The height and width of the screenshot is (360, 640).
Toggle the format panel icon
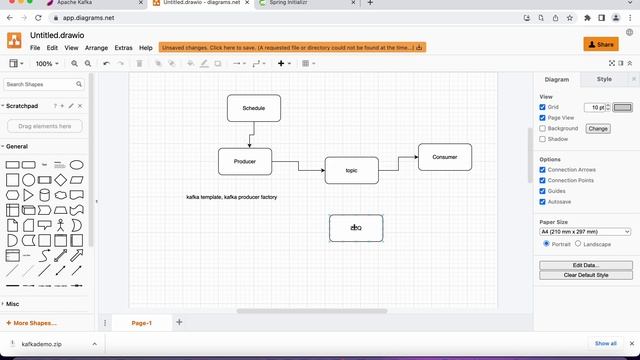point(621,63)
